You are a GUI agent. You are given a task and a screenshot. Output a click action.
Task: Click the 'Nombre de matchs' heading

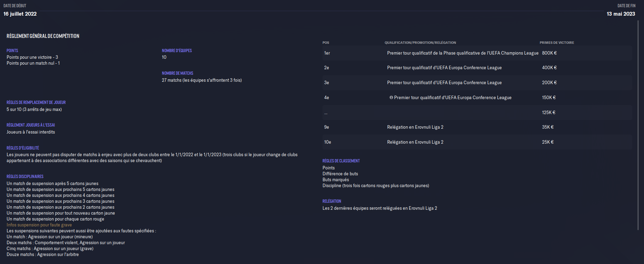click(177, 73)
